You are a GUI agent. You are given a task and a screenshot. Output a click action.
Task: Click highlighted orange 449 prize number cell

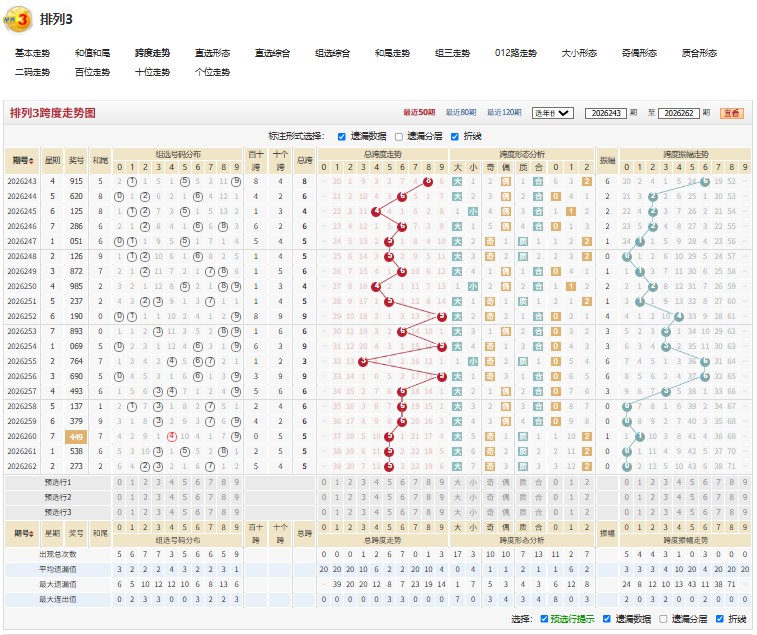(76, 437)
